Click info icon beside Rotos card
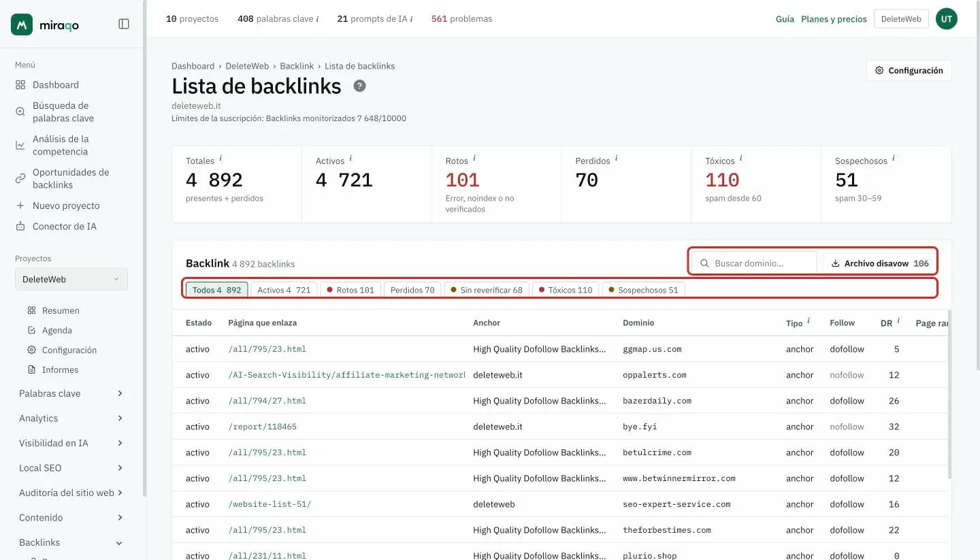The image size is (980, 560). point(474,159)
